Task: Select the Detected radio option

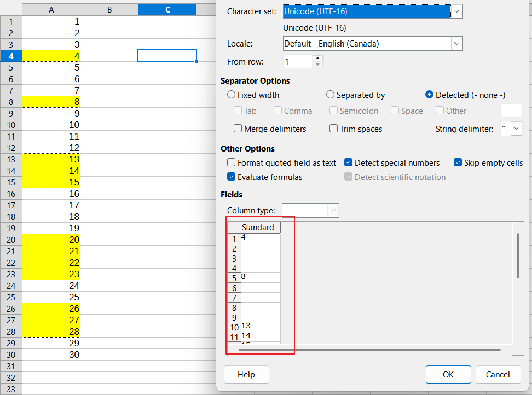Action: coord(430,95)
